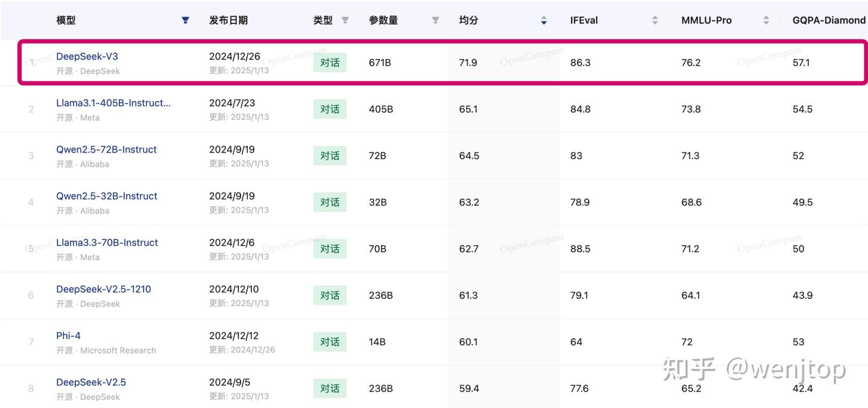The image size is (868, 408).
Task: Open the Llama3.3-70B-Instruct model link
Action: (107, 242)
